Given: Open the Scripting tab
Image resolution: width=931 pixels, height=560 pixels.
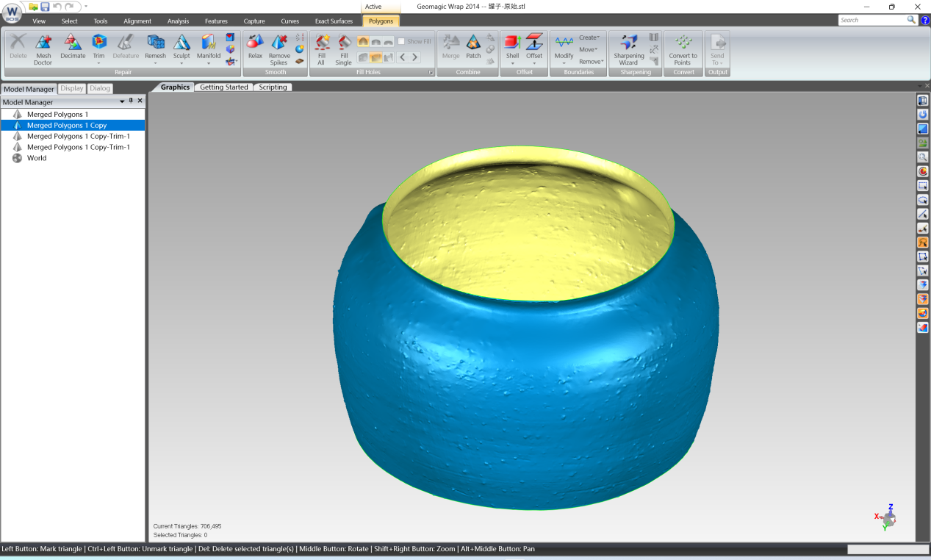Looking at the screenshot, I should [x=273, y=87].
